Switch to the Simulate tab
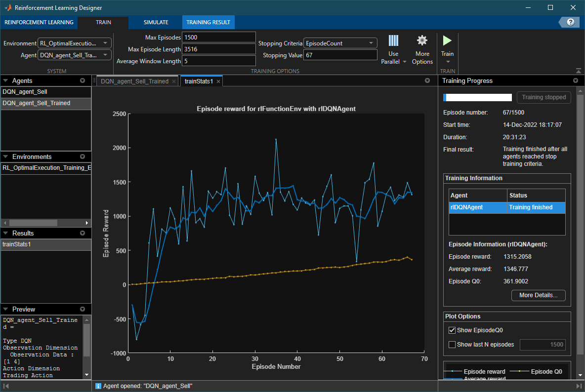The width and height of the screenshot is (585, 392). pyautogui.click(x=156, y=22)
